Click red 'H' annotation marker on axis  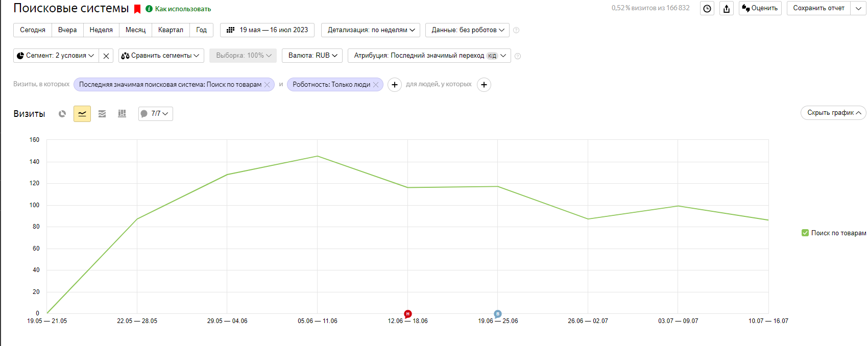407,314
